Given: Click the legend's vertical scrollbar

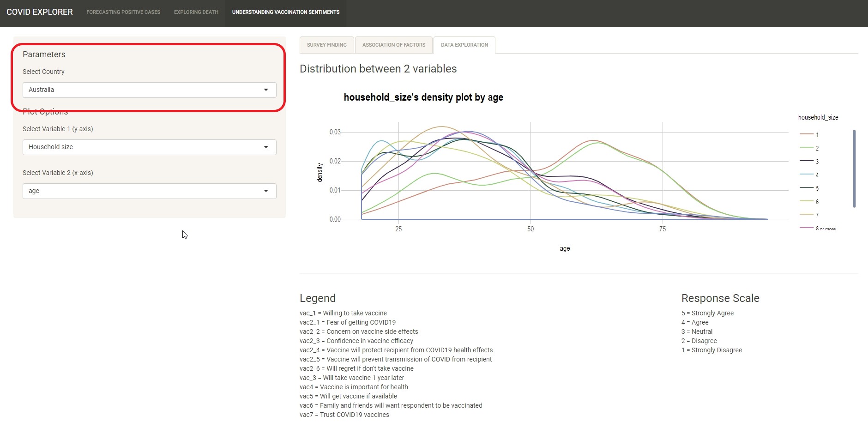Looking at the screenshot, I should click(854, 169).
